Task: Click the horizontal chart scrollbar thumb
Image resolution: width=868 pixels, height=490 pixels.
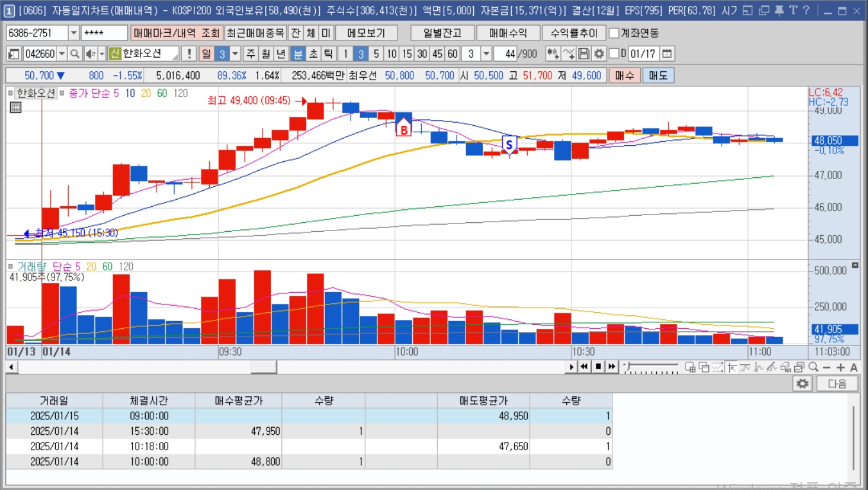Action: (x=263, y=367)
